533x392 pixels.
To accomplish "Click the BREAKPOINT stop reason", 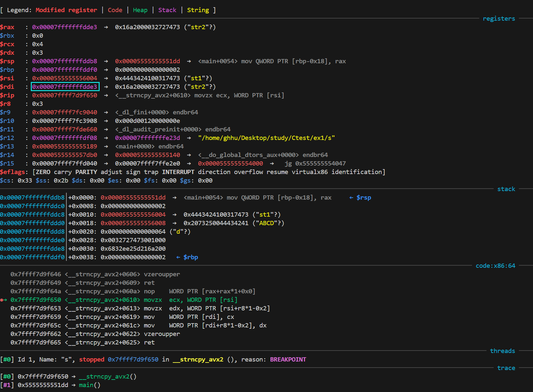I will 288,360.
